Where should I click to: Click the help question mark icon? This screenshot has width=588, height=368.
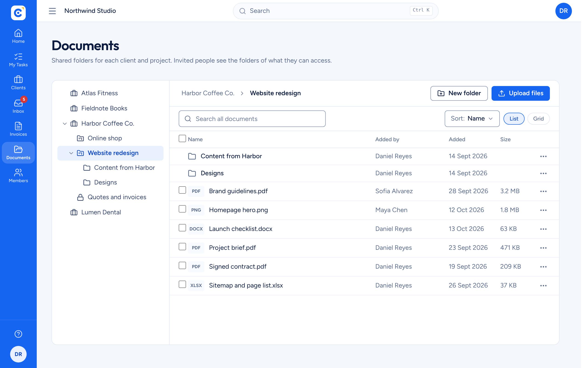[x=18, y=334]
